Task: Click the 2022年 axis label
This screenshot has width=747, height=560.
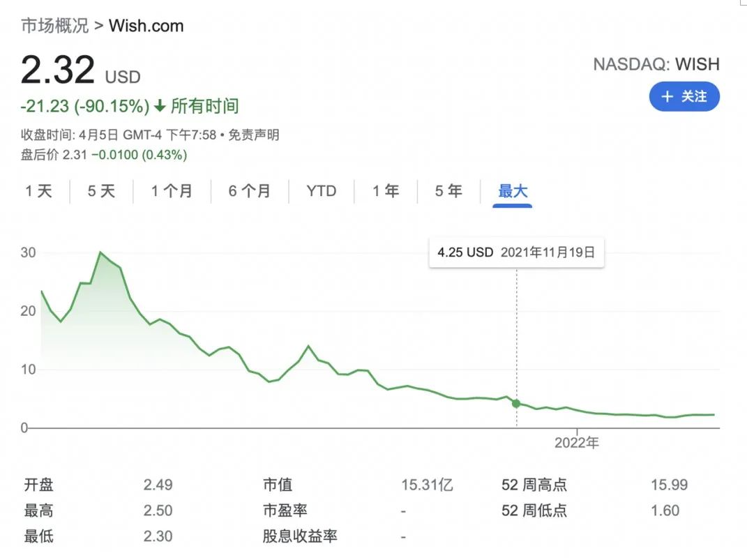Action: click(577, 443)
